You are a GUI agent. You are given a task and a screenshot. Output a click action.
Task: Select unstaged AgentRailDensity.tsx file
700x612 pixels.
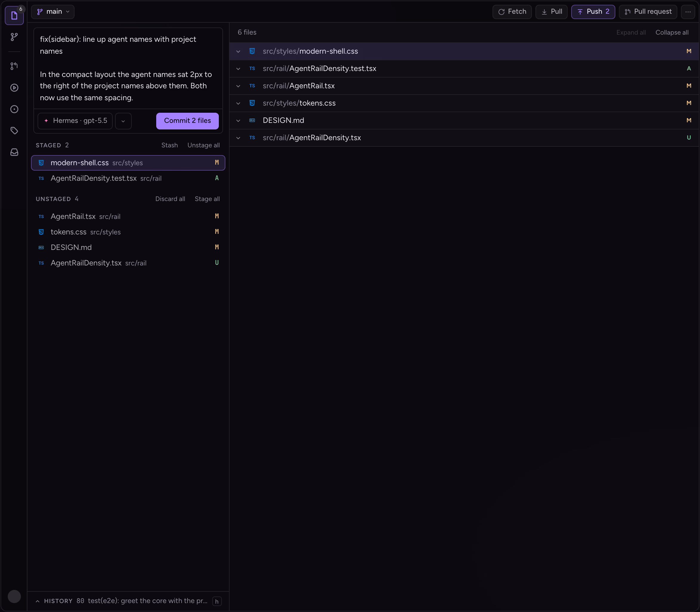coord(128,263)
